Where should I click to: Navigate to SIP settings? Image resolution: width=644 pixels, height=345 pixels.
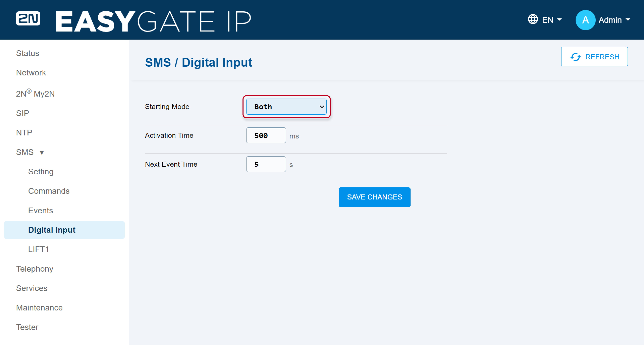[22, 113]
